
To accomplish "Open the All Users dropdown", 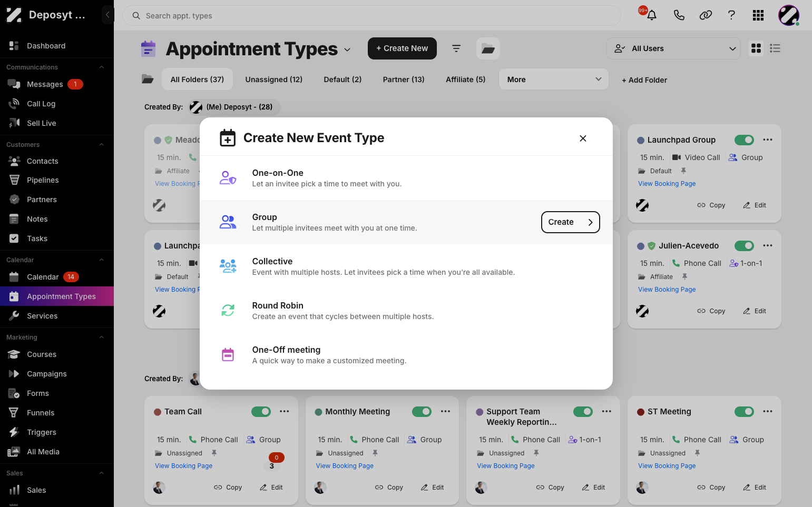I will click(x=673, y=48).
